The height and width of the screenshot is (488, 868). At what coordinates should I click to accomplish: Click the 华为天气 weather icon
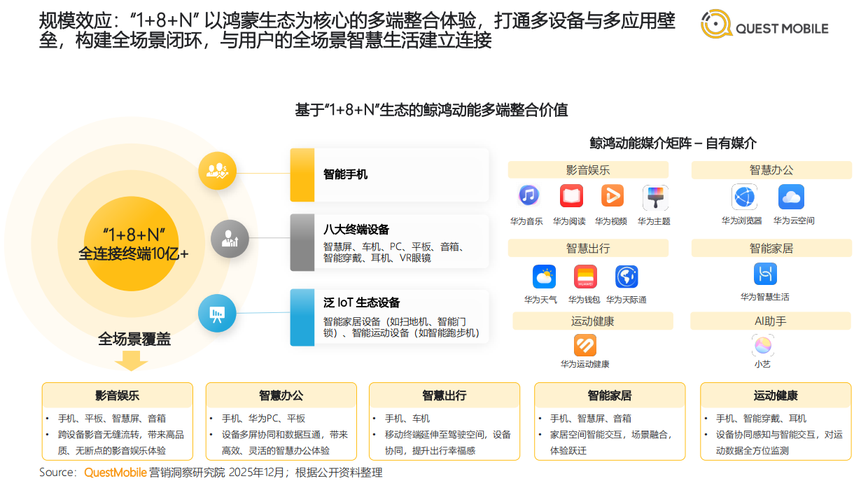coord(545,276)
